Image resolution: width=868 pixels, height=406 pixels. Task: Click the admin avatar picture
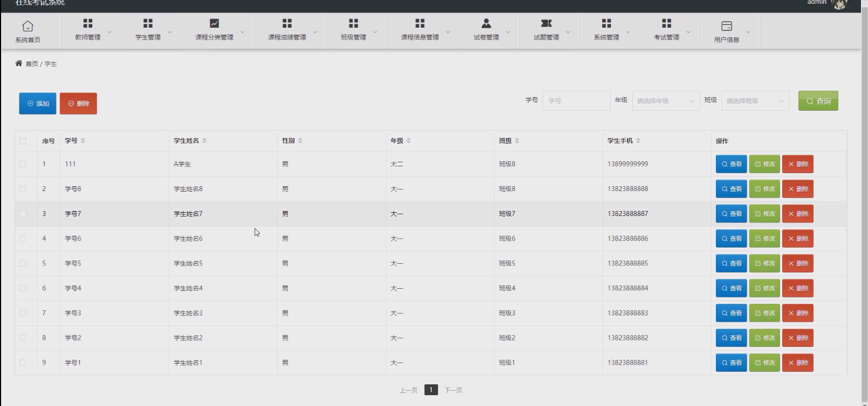click(x=840, y=4)
